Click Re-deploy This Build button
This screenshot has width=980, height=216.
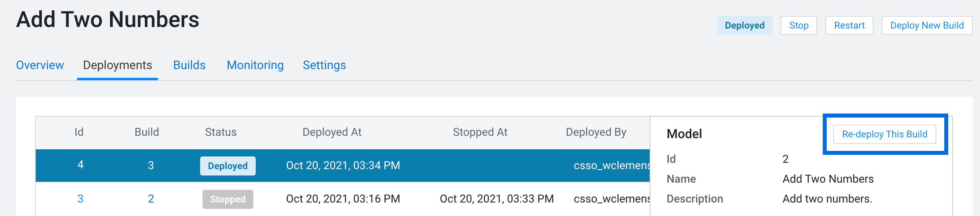point(884,134)
